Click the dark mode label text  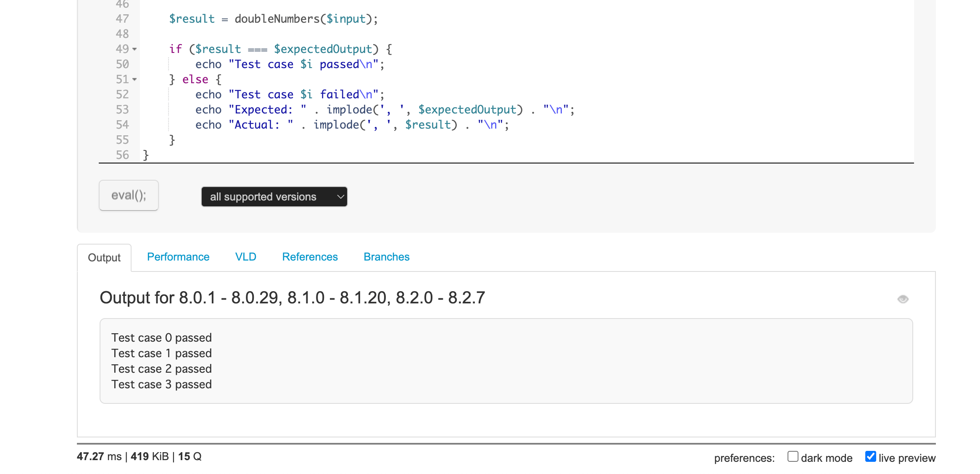tap(826, 458)
